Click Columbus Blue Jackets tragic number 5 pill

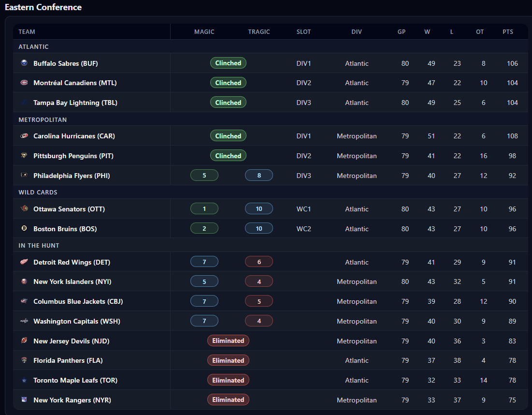[259, 301]
